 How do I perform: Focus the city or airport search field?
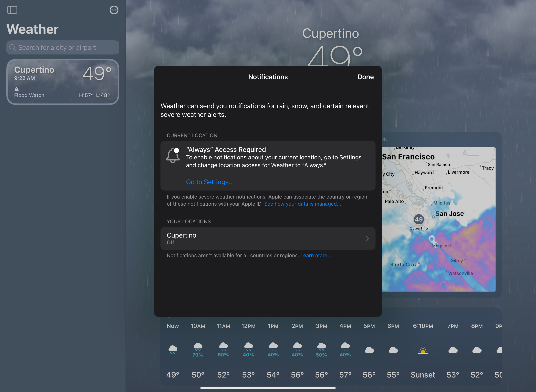point(63,47)
